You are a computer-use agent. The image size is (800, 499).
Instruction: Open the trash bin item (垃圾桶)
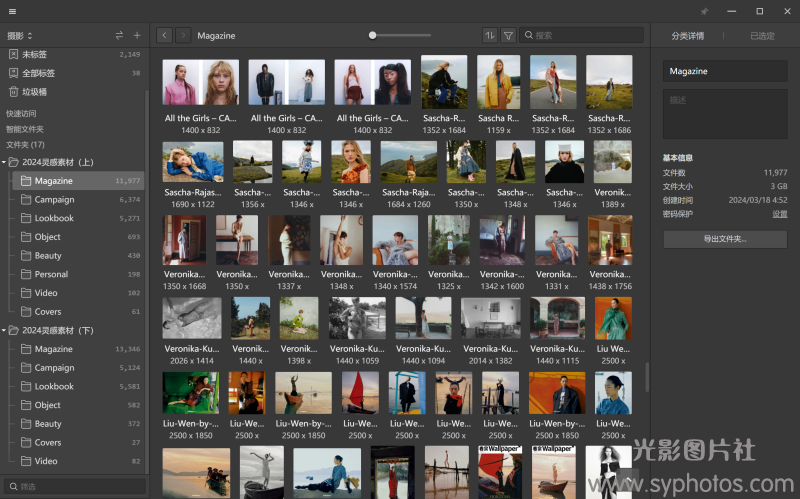35,91
